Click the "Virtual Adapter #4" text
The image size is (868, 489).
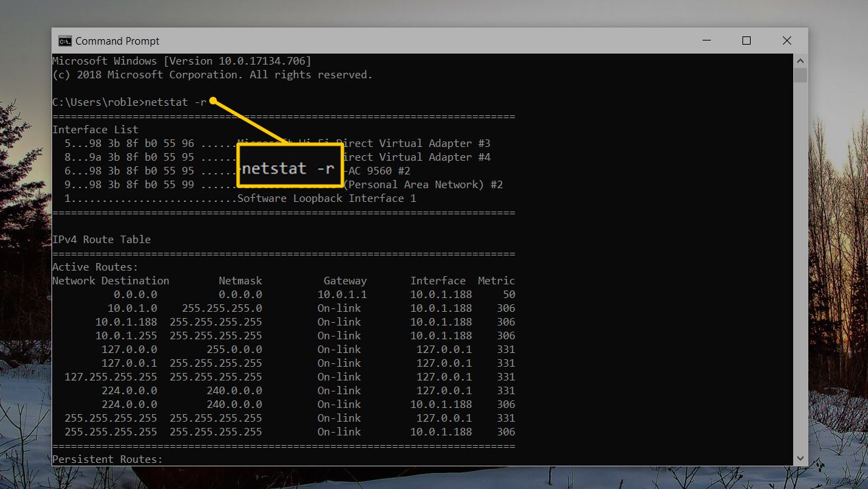click(435, 157)
